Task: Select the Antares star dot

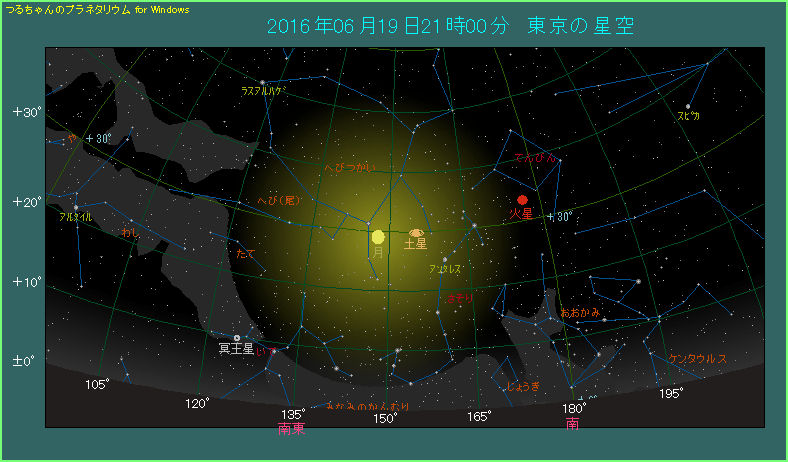Action: pos(444,260)
